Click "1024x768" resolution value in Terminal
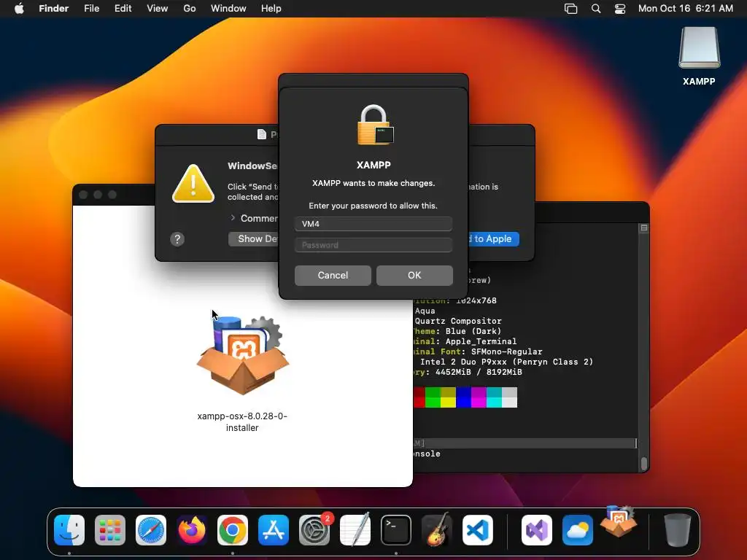This screenshot has height=560, width=747. click(x=476, y=300)
